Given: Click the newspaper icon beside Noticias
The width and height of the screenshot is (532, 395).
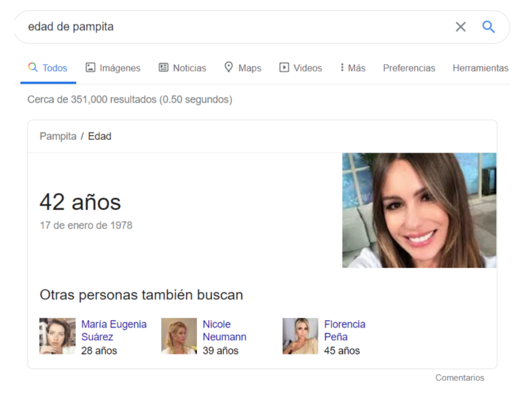Looking at the screenshot, I should coord(164,67).
